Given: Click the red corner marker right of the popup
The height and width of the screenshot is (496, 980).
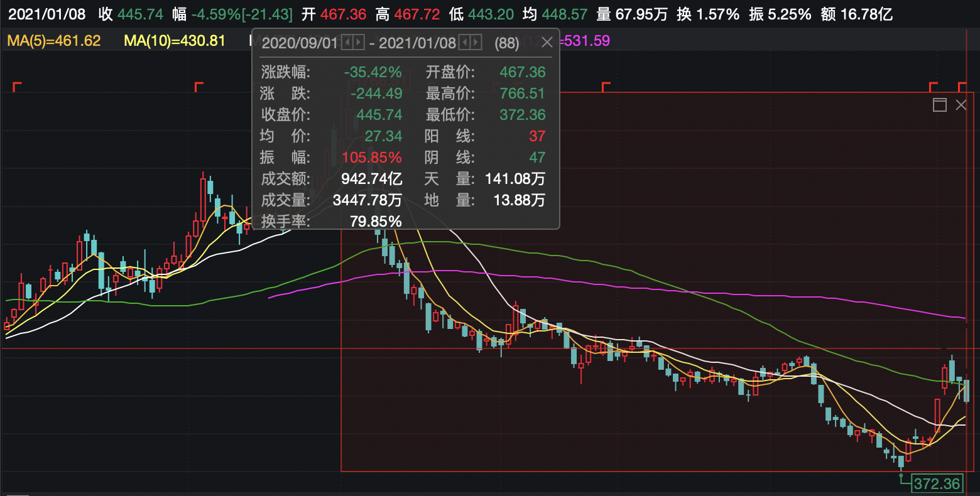Looking at the screenshot, I should [x=606, y=86].
